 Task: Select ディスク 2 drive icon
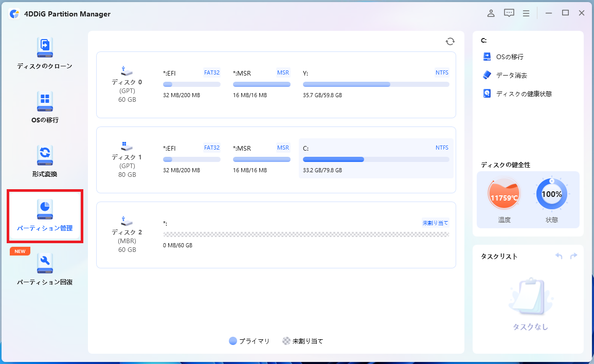pos(127,221)
